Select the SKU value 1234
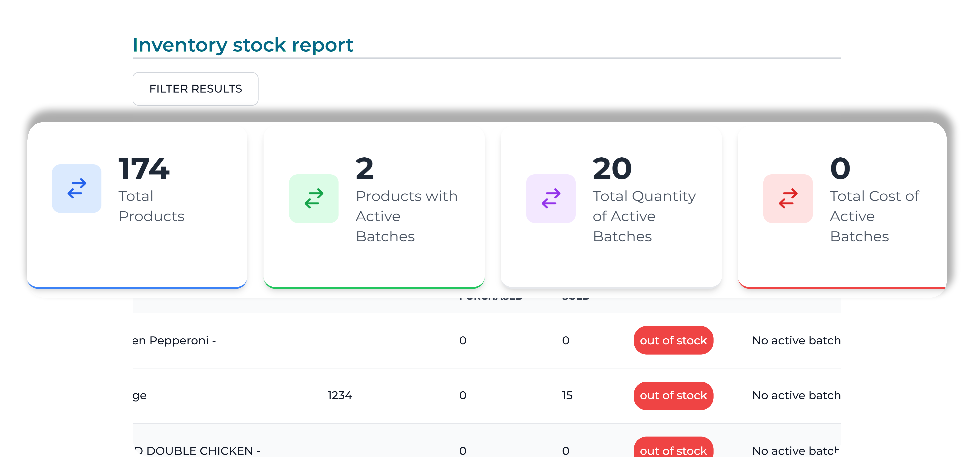 pyautogui.click(x=340, y=396)
